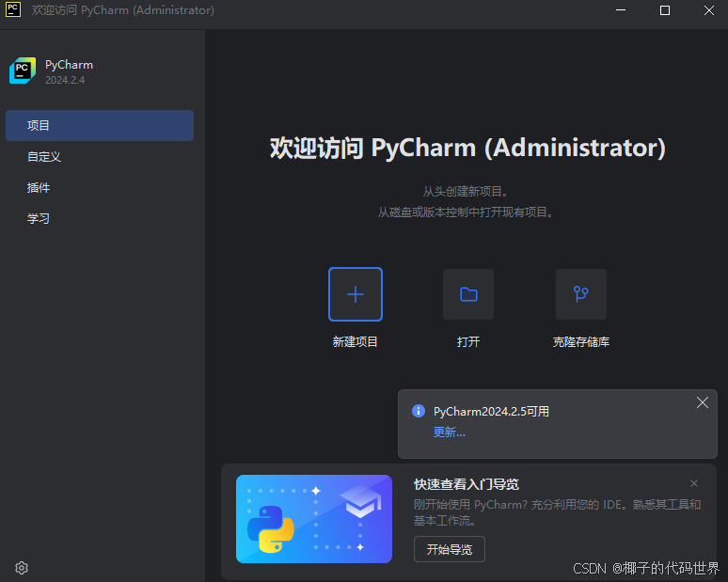Image resolution: width=728 pixels, height=582 pixels.
Task: Click the PyCharm logo in the sidebar
Action: point(23,71)
